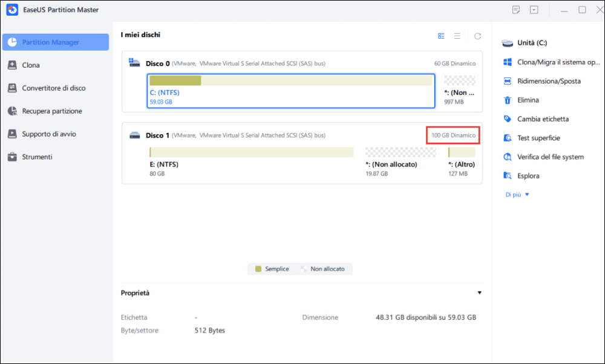Switch to the disk card view icon
This screenshot has height=364, width=605.
click(x=441, y=36)
